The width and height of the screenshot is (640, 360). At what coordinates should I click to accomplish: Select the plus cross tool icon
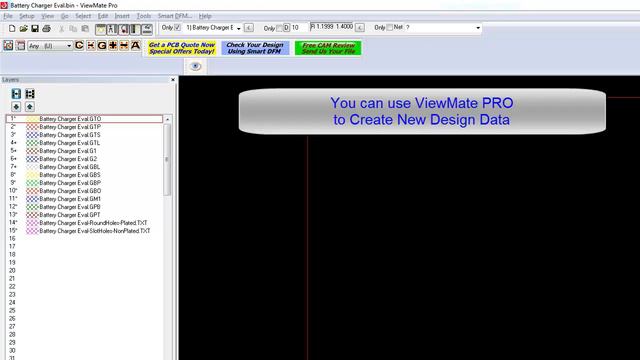(113, 45)
